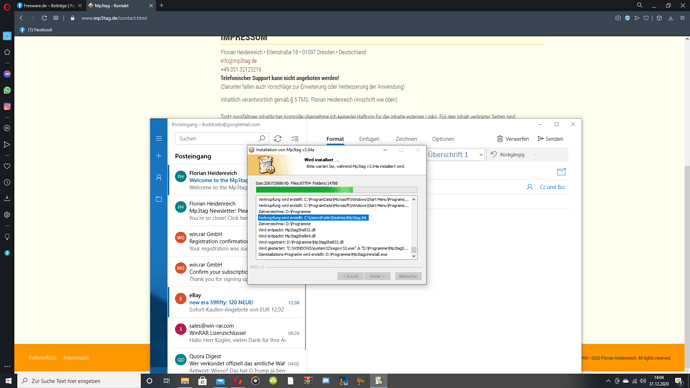This screenshot has width=690, height=388.
Task: Click Rückgängig undo button
Action: (x=507, y=155)
